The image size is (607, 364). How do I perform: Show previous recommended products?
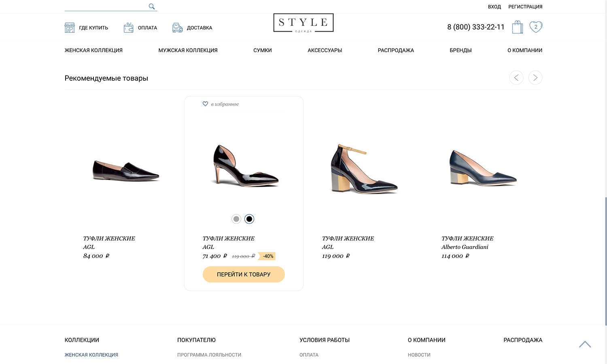click(x=516, y=78)
